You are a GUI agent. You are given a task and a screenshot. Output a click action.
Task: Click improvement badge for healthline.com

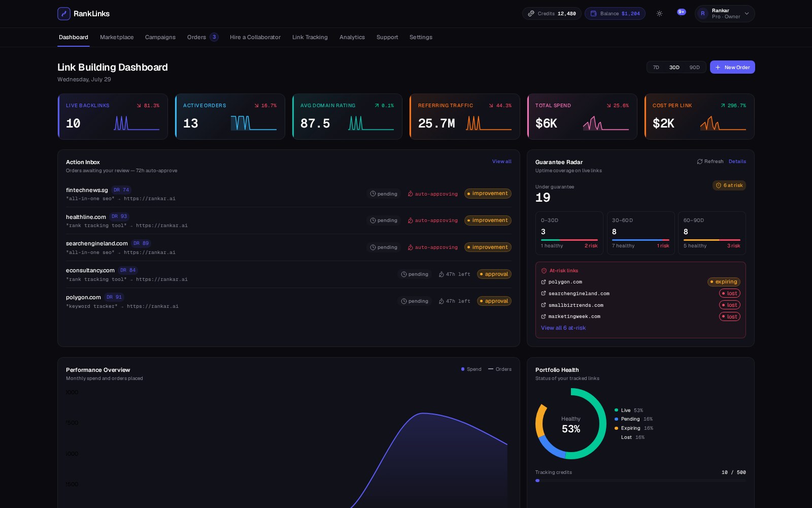[x=488, y=220]
